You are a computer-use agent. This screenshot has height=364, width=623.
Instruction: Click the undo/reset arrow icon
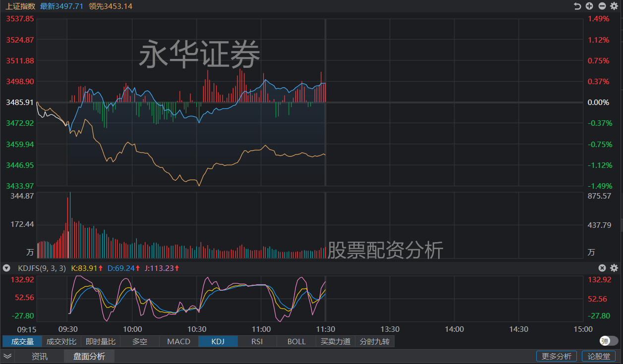[577, 6]
